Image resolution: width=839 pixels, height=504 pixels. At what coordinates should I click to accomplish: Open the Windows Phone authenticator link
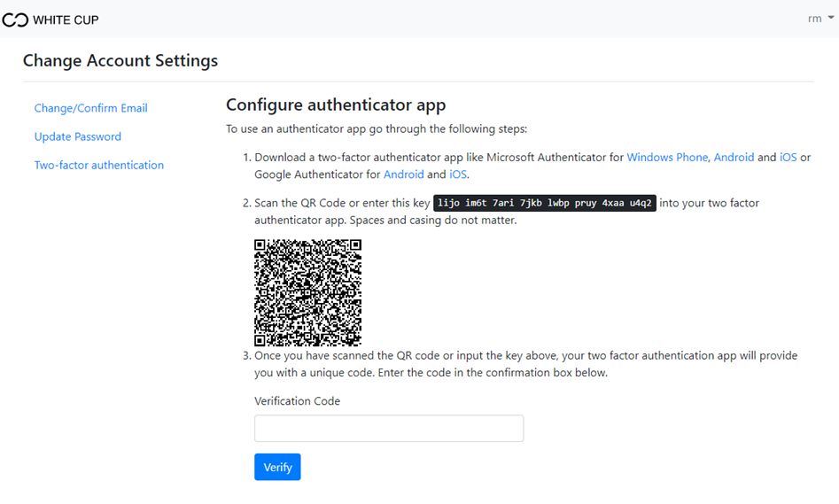coord(667,158)
